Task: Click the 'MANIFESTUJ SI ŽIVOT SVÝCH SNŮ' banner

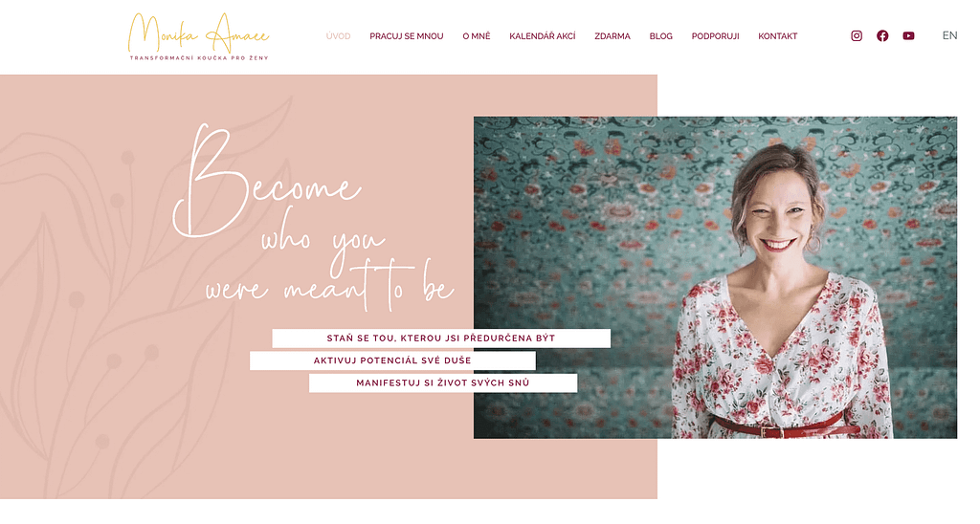Action: (x=443, y=382)
